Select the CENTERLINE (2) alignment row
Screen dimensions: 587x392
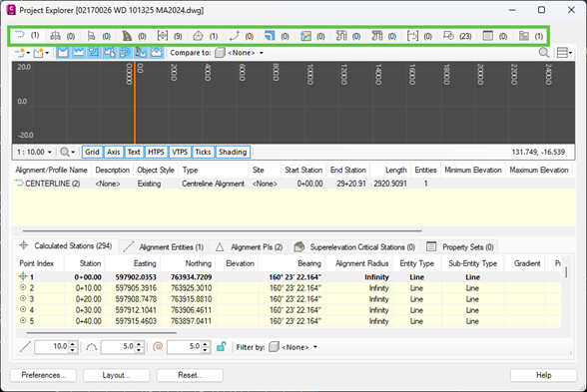point(293,184)
